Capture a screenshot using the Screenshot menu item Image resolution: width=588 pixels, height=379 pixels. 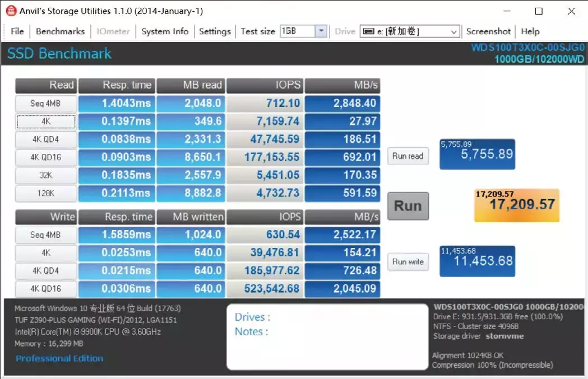tap(488, 31)
